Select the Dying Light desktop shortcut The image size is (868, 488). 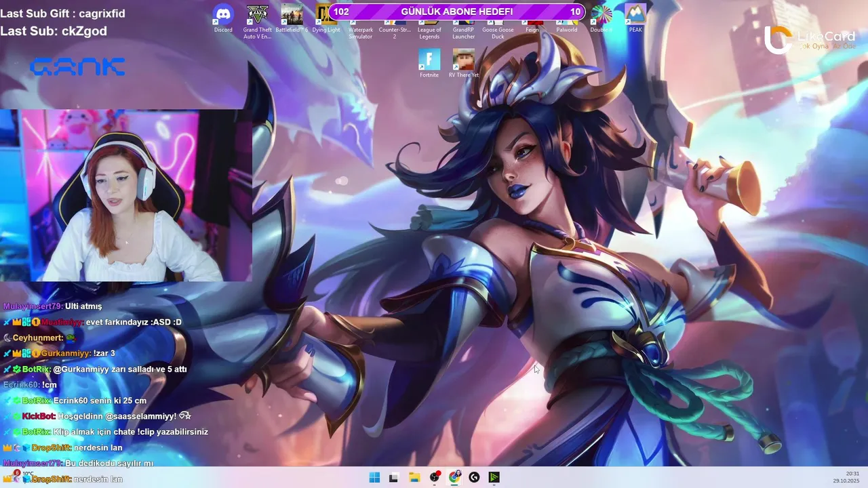[x=326, y=18]
